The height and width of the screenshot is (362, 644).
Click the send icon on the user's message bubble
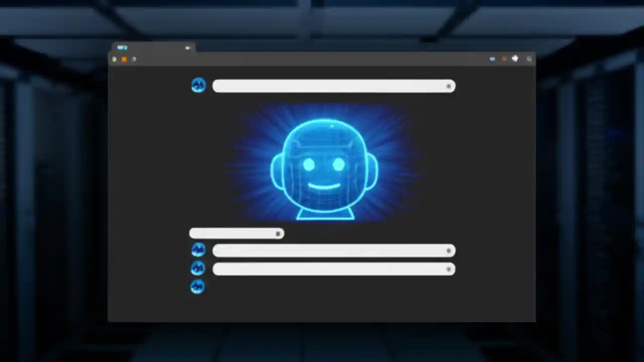point(278,233)
